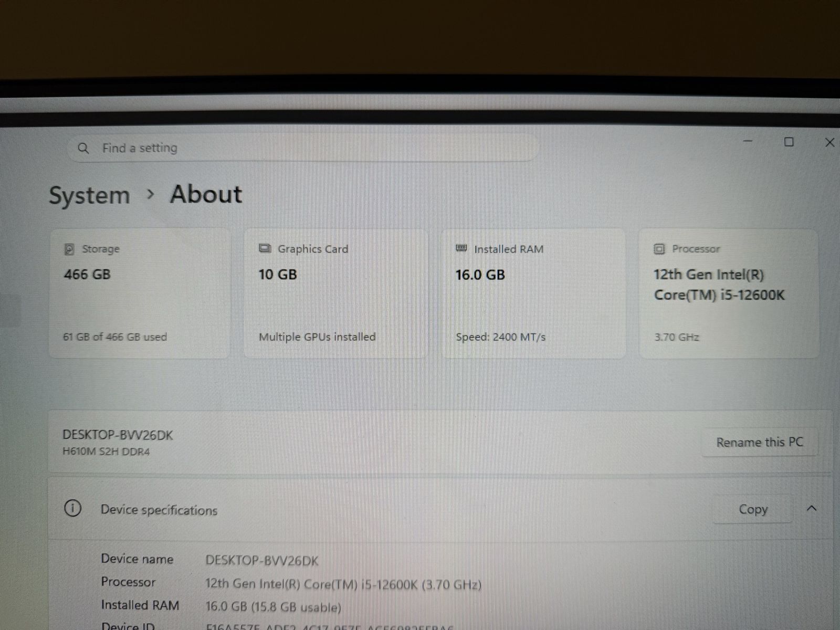Click the Graphics Card icon
This screenshot has height=630, width=840.
pos(265,248)
